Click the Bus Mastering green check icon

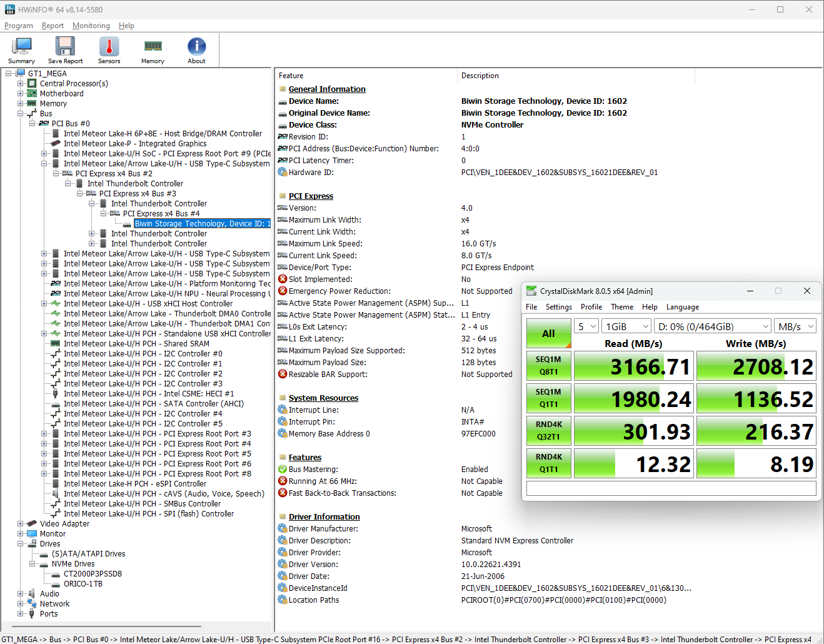click(x=283, y=469)
